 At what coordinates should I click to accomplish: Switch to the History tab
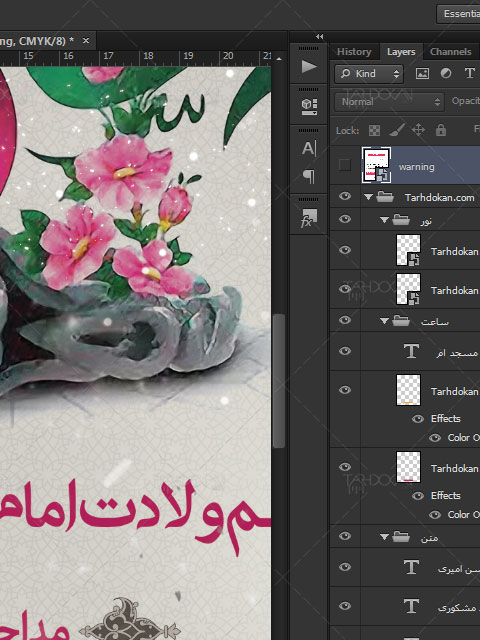[x=354, y=52]
